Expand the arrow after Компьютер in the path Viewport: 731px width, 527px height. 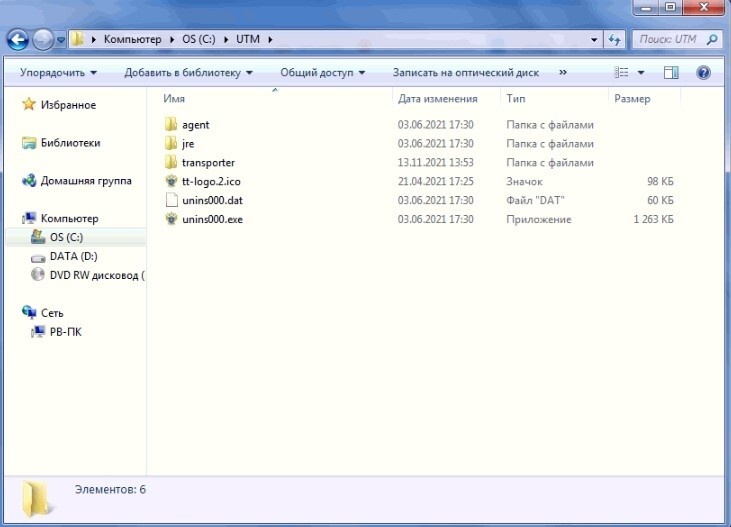tap(172, 40)
